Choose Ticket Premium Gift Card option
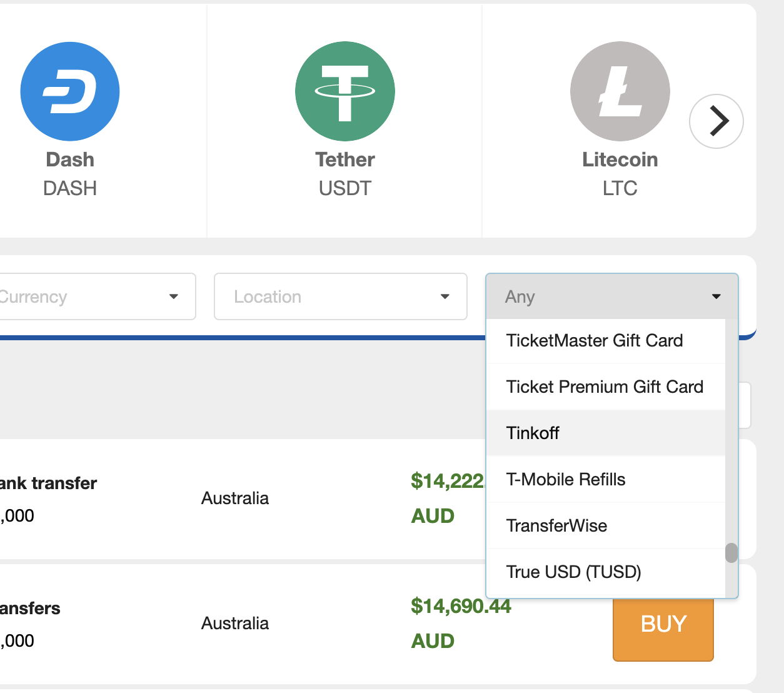Screen dimensions: 784x693 606,387
